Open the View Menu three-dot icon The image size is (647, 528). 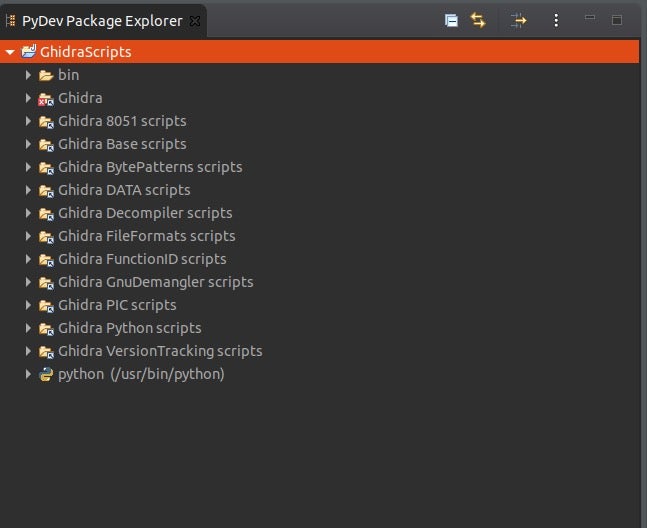pos(556,20)
